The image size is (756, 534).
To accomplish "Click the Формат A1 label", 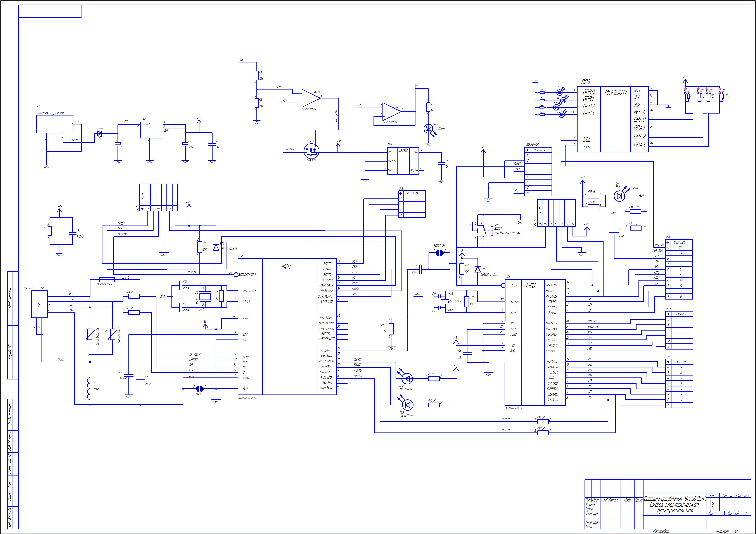I will tap(727, 531).
